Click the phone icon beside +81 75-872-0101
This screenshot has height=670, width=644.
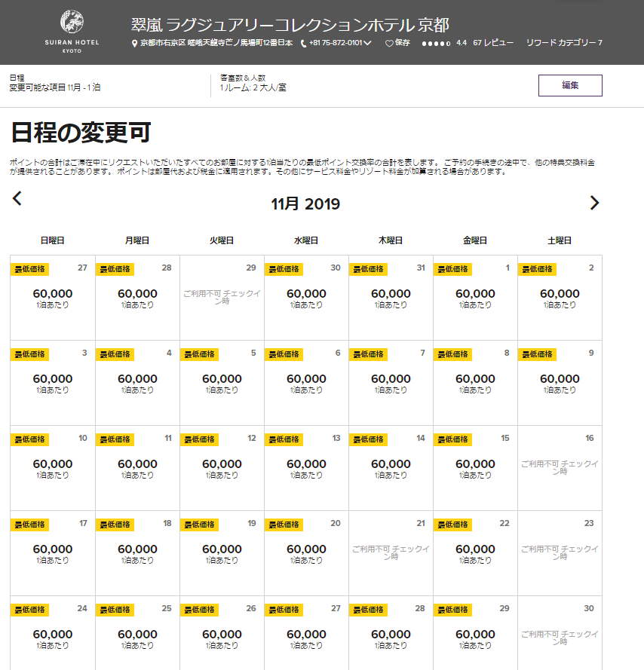click(x=303, y=44)
